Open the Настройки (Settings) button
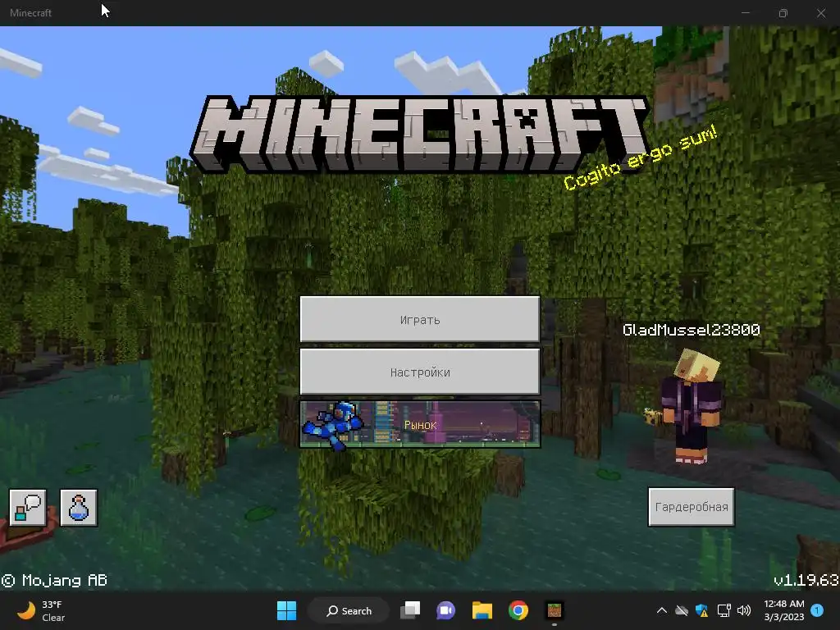840x630 pixels. point(419,372)
